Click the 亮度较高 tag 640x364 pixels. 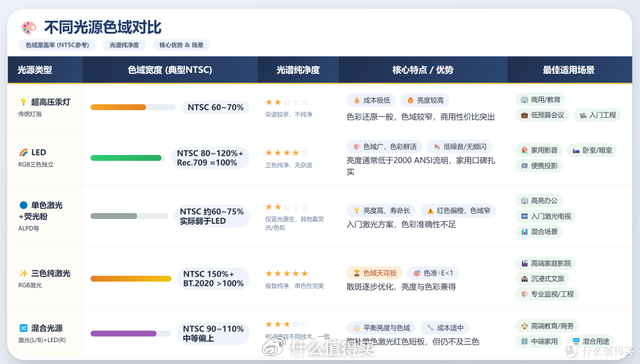click(x=425, y=100)
